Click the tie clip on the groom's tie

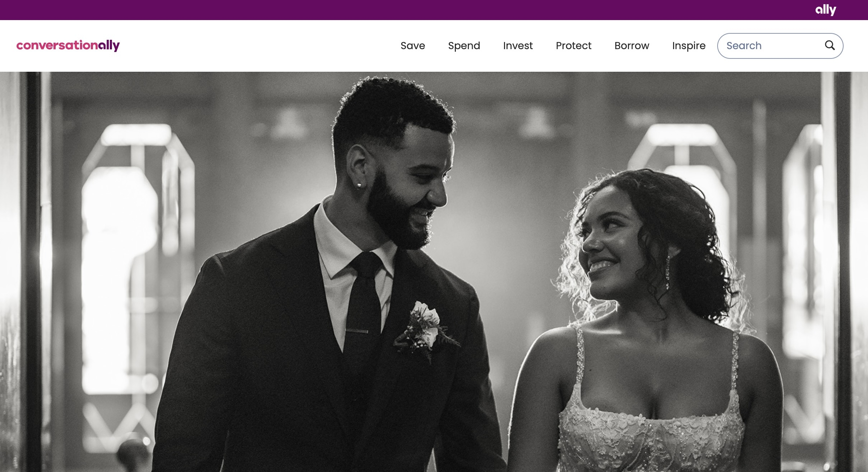(x=357, y=331)
